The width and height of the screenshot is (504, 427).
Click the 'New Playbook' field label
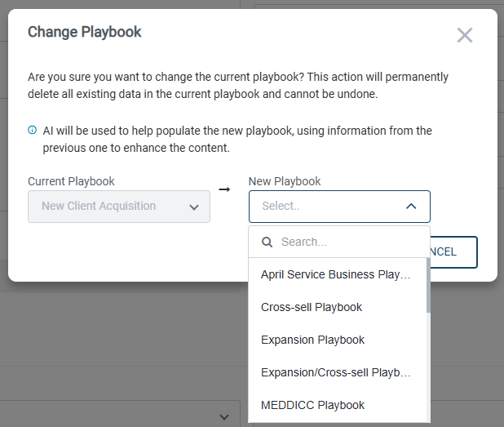pos(285,181)
